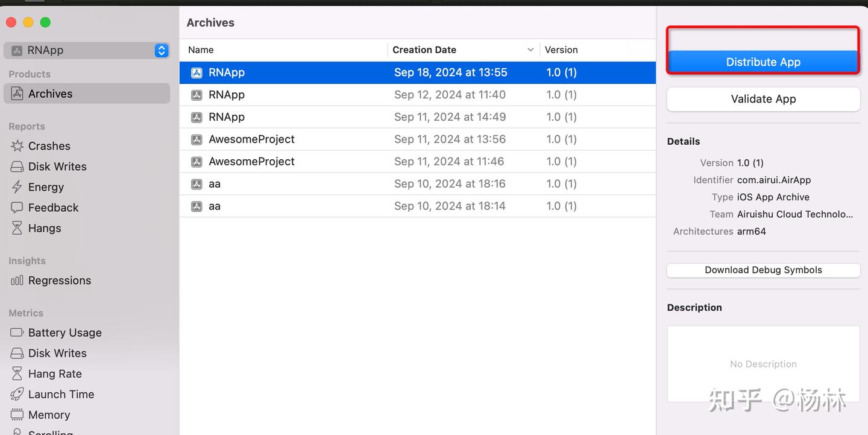This screenshot has height=435, width=868.
Task: Click the Archives icon in the sidebar
Action: 17,94
